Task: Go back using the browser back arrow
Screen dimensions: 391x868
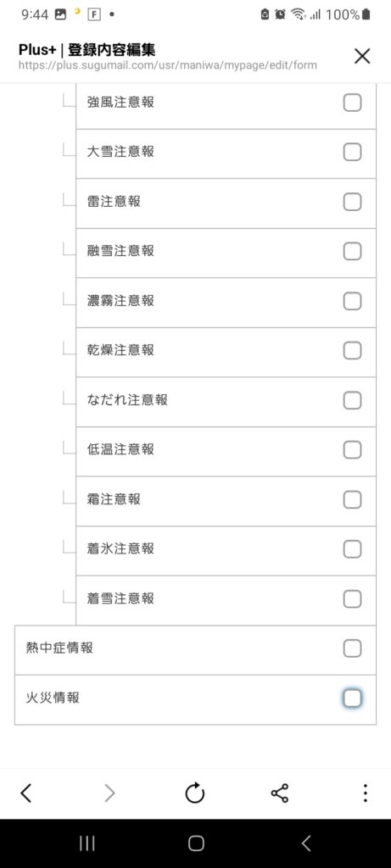Action: 25,793
